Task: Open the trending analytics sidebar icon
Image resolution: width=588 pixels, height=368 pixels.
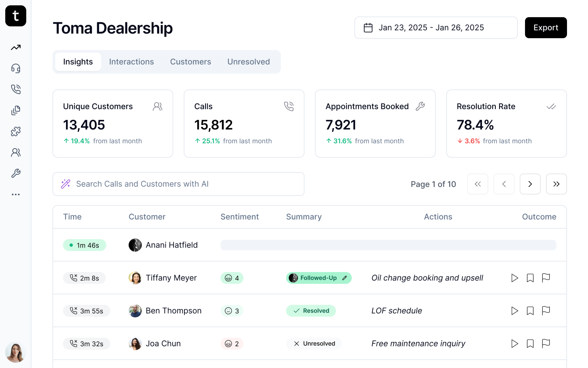Action: (16, 47)
